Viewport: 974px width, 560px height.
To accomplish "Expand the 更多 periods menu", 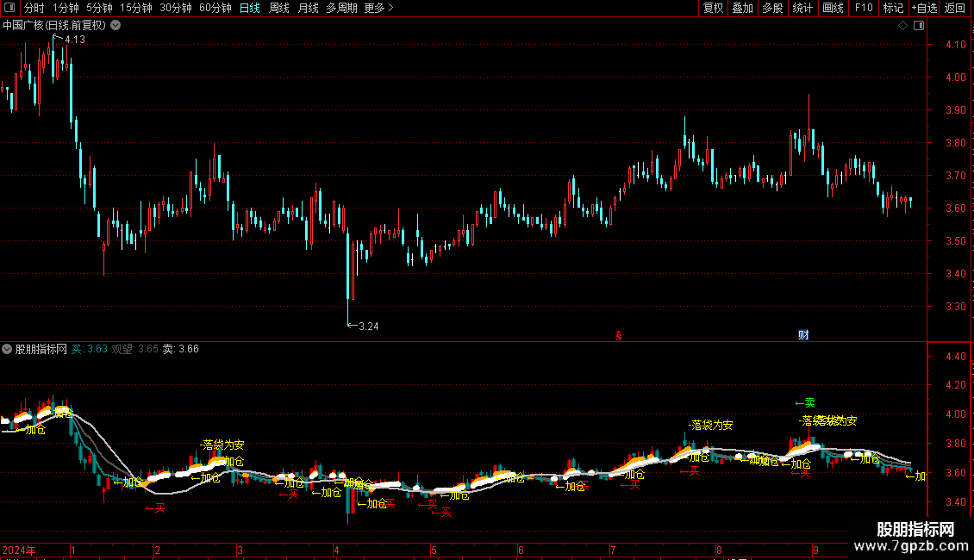I will 379,8.
